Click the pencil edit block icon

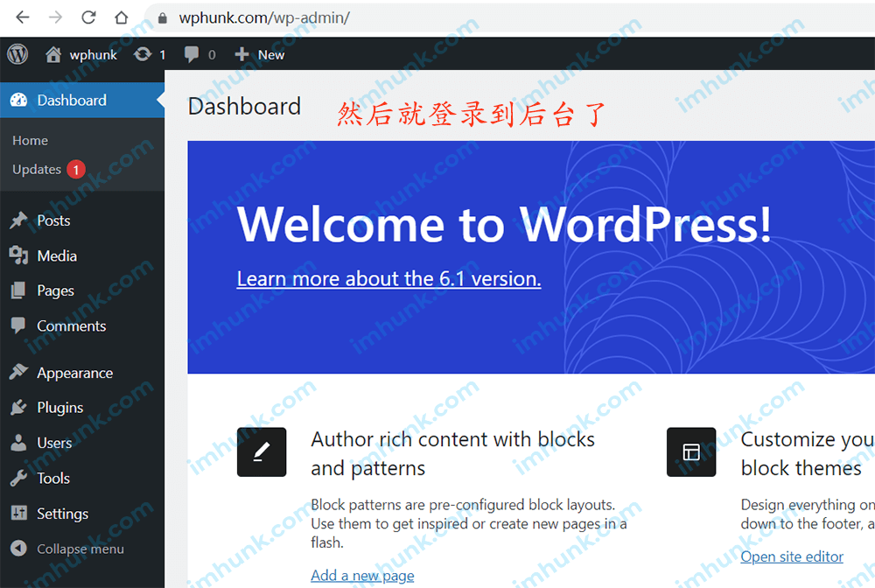click(262, 451)
